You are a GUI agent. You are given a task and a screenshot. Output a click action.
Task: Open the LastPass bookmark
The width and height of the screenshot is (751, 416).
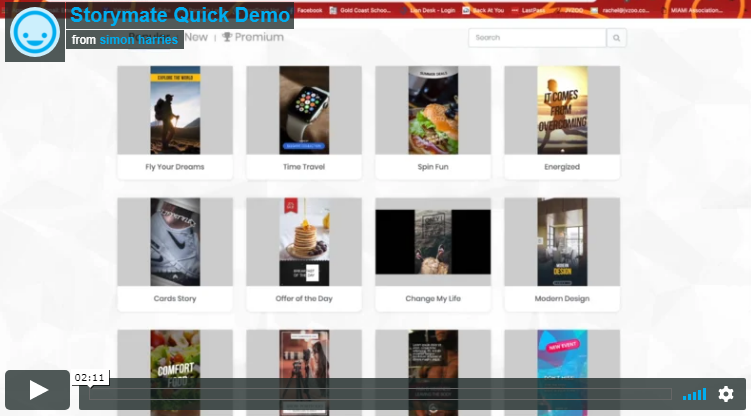pos(528,10)
